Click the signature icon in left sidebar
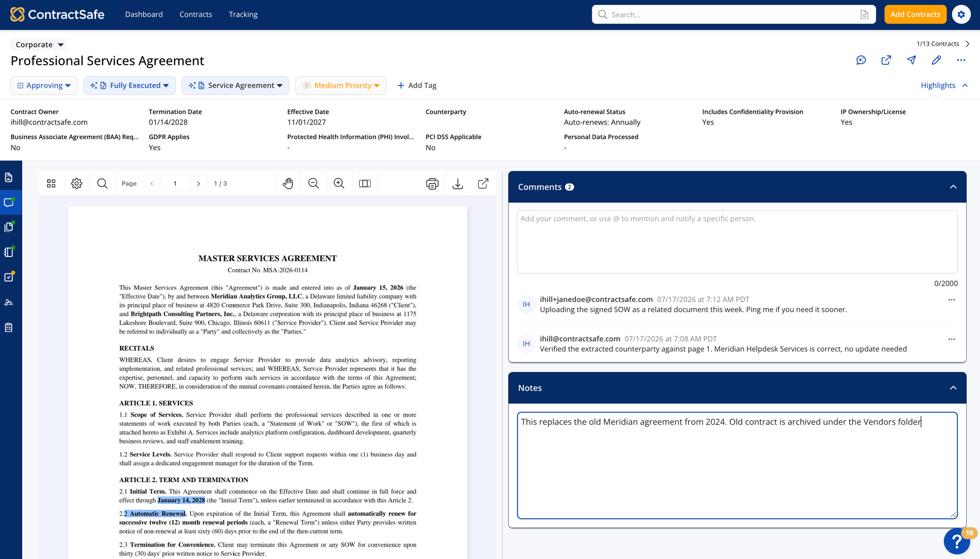980x559 pixels. 9,302
